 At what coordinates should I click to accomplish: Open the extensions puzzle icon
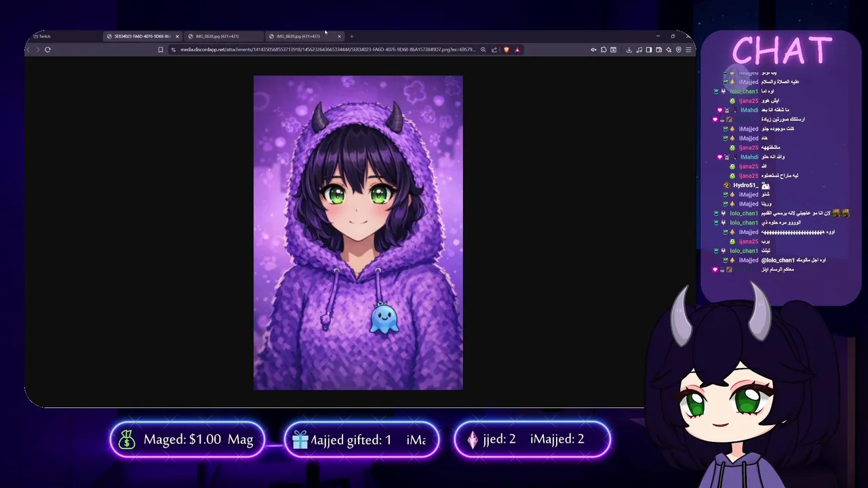pos(604,49)
